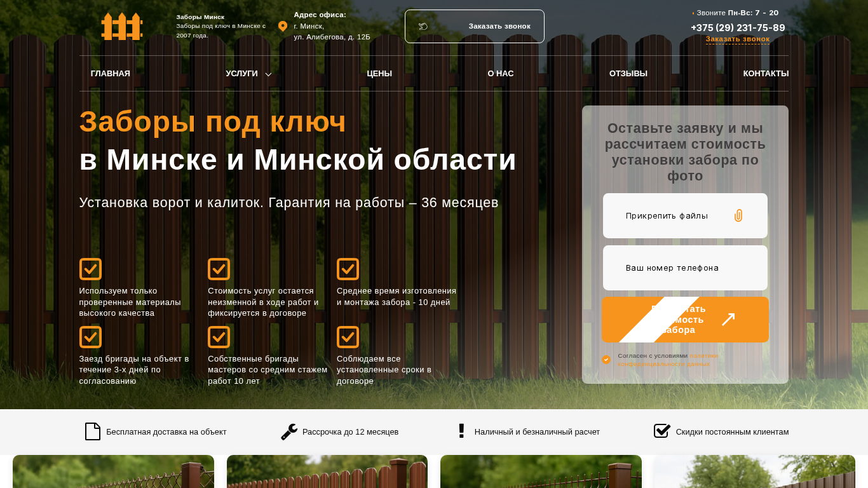This screenshot has width=868, height=488.
Task: Click the orange location pin icon
Action: [x=283, y=26]
